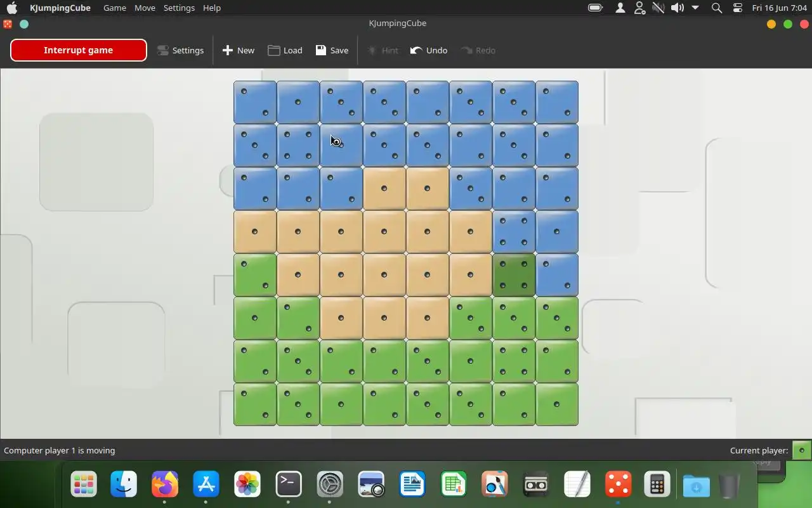The width and height of the screenshot is (812, 508).
Task: Undo the last move
Action: pyautogui.click(x=429, y=50)
